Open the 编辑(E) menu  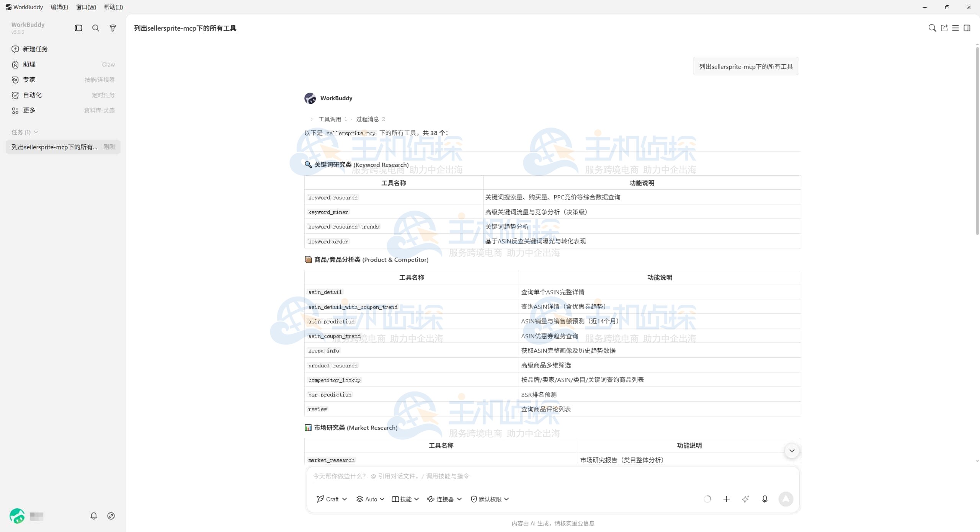pos(59,7)
